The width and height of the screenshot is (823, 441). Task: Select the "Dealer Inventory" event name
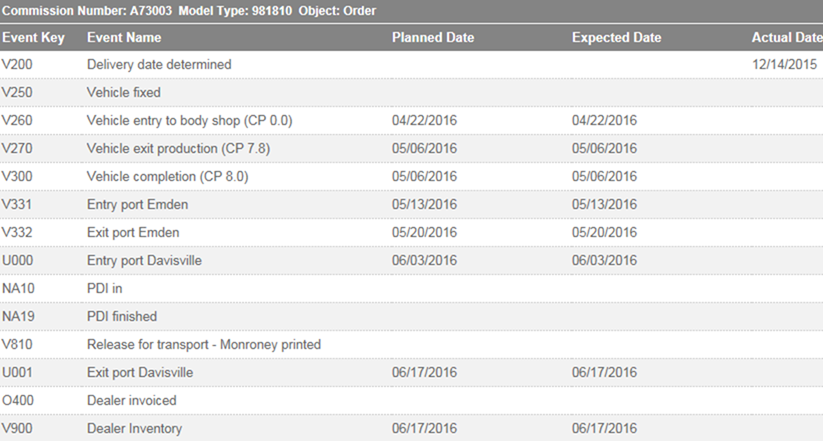tap(134, 429)
